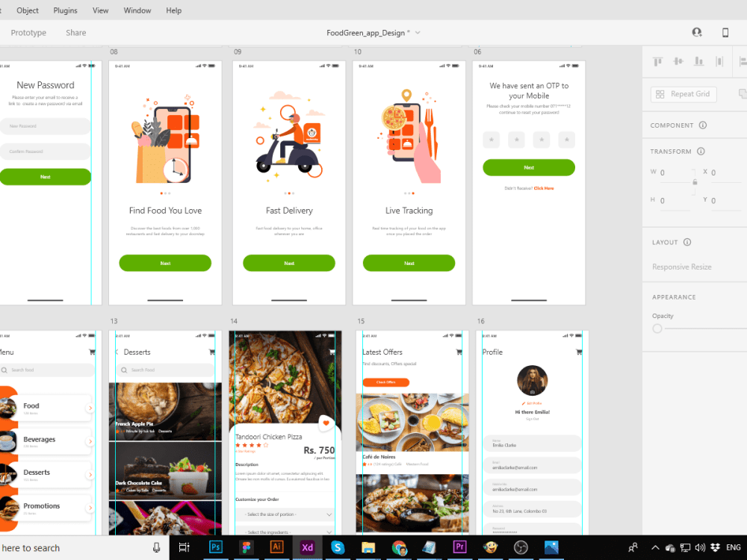
Task: Click Next button on Fast Delivery artboard
Action: tap(289, 264)
